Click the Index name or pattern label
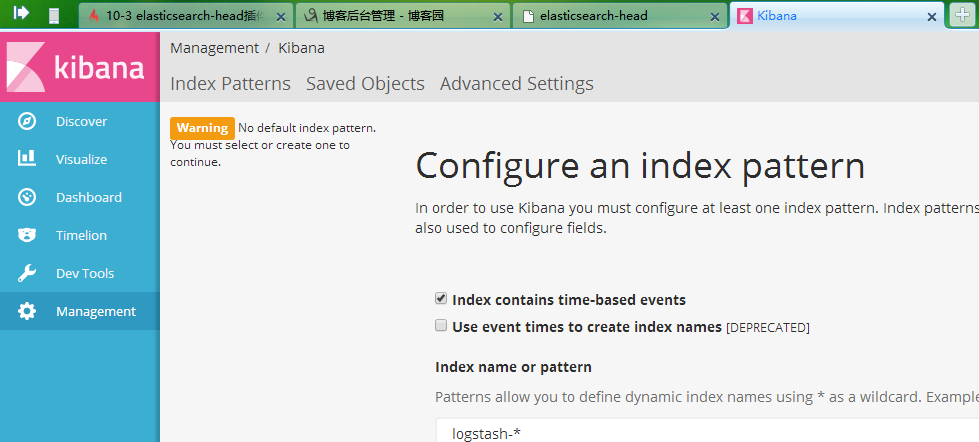This screenshot has width=979, height=442. tap(513, 367)
